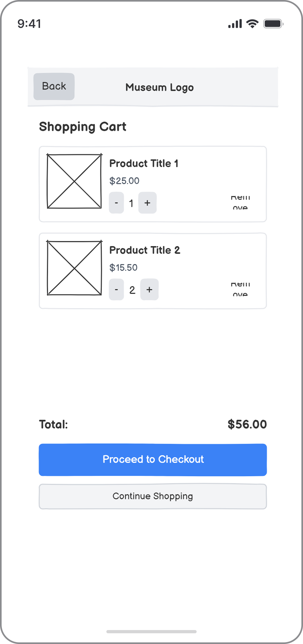Click the Museum Logo title
Viewport: 303px width, 644px height.
tap(159, 87)
